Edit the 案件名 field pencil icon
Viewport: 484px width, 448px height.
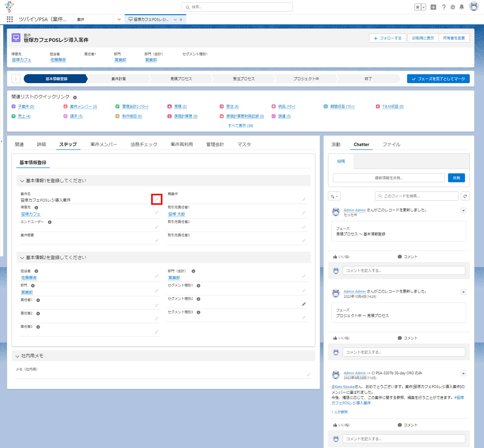(x=157, y=199)
